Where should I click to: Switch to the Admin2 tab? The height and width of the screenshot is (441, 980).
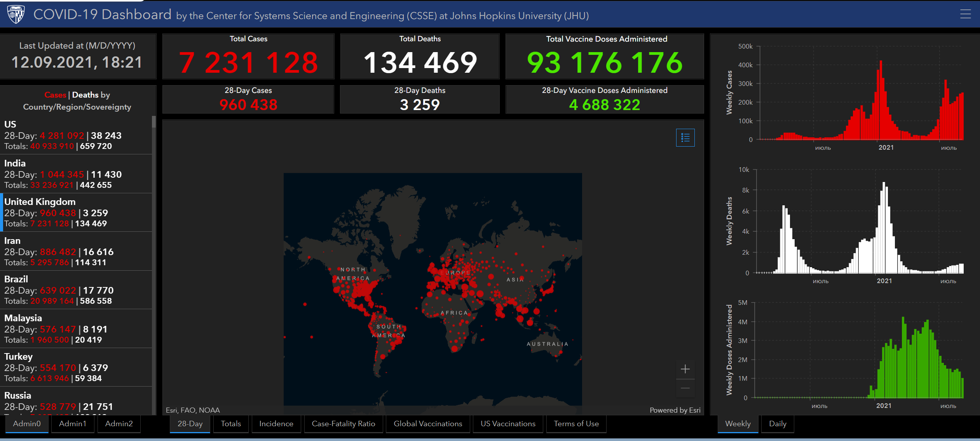click(119, 423)
